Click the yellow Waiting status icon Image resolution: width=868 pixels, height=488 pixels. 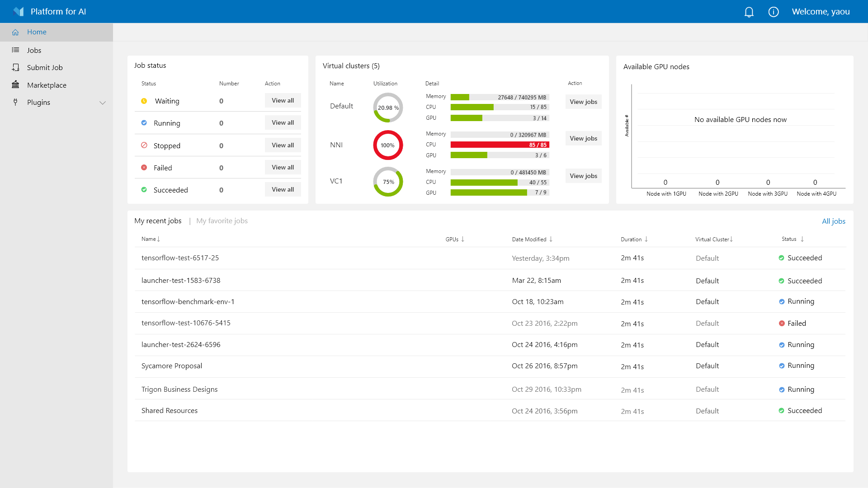pyautogui.click(x=144, y=101)
